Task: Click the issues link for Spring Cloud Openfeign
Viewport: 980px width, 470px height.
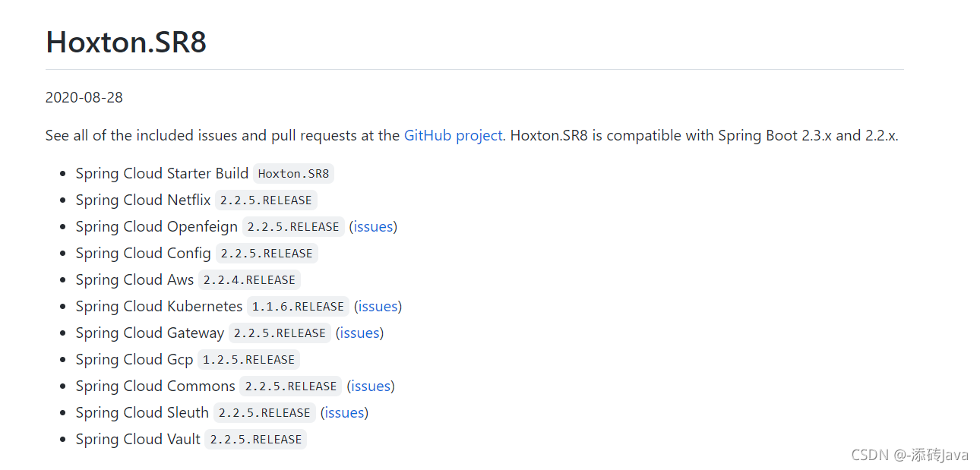Action: click(372, 226)
